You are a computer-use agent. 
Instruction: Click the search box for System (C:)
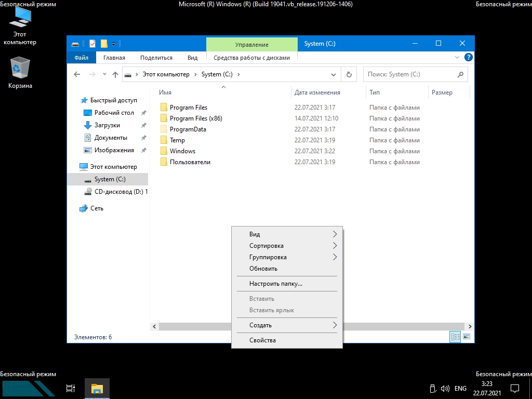tap(410, 74)
